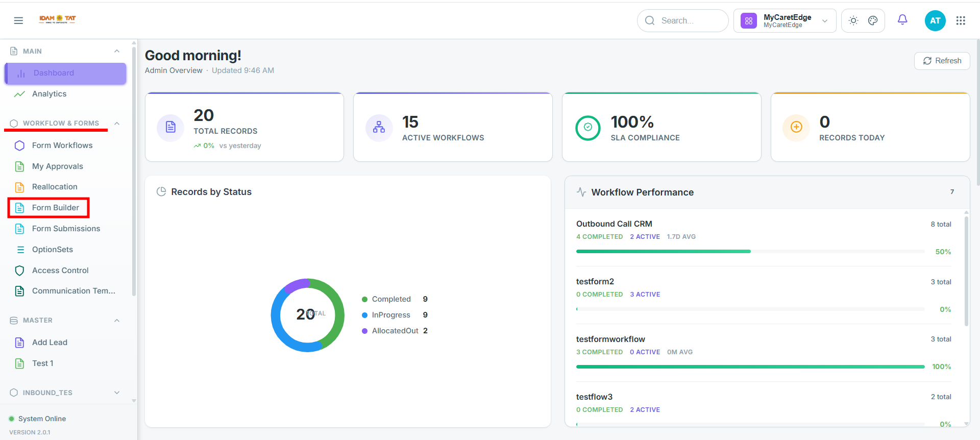980x440 pixels.
Task: Click the Refresh button
Action: coord(942,61)
